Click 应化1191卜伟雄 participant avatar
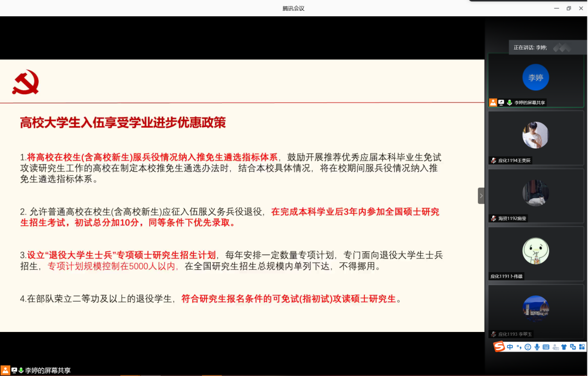The width and height of the screenshot is (588, 376). click(x=536, y=251)
